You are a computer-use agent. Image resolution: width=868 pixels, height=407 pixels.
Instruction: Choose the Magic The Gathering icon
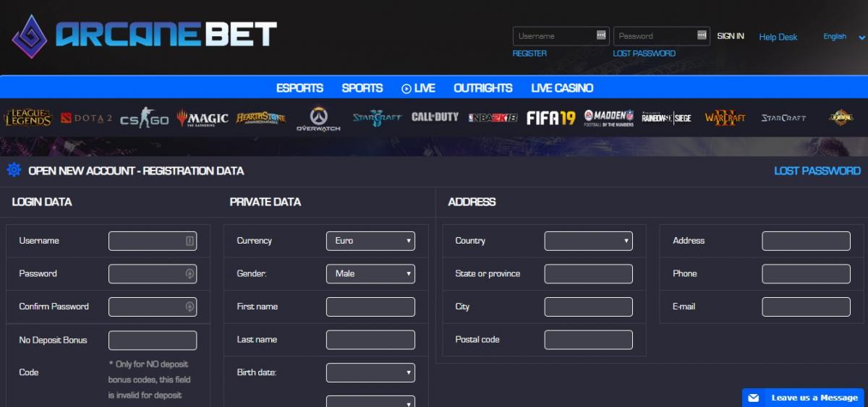203,119
